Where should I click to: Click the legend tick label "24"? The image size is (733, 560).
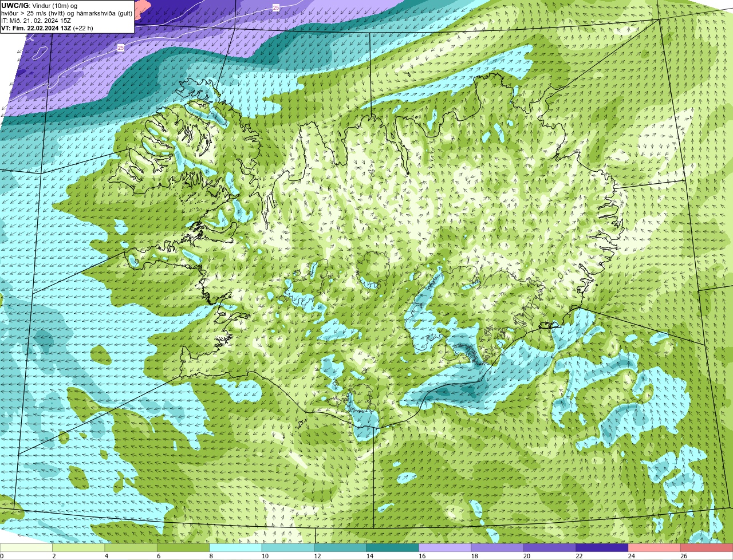click(632, 556)
